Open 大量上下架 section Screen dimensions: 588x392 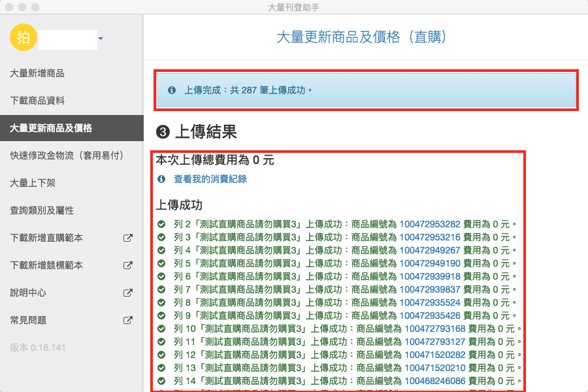point(33,183)
